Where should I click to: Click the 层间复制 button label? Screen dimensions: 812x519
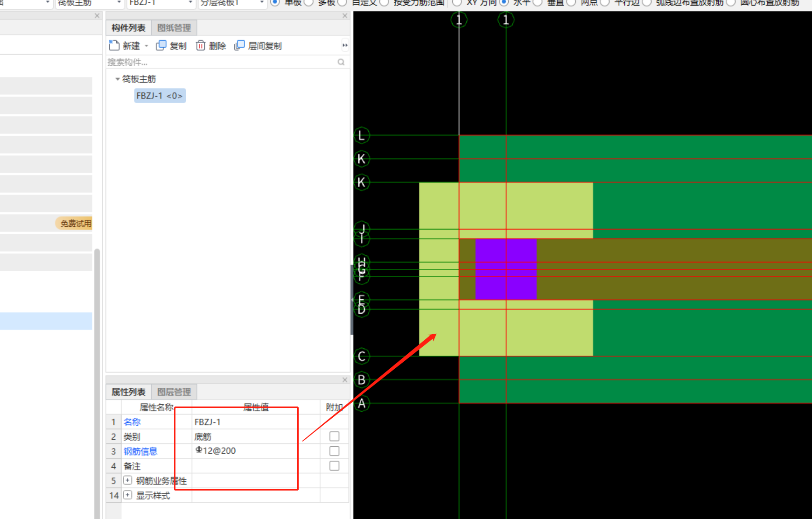265,46
